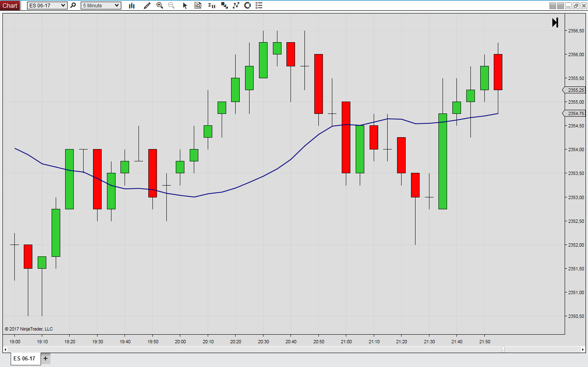The height and width of the screenshot is (367, 588).
Task: Click the 2350,50 price axis label
Action: 576,316
